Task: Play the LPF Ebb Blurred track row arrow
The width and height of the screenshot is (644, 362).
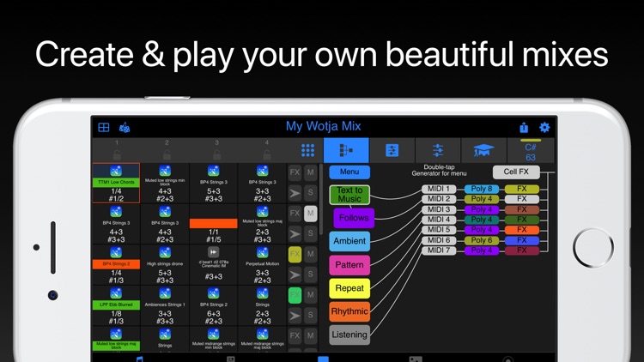Action: coord(295,316)
